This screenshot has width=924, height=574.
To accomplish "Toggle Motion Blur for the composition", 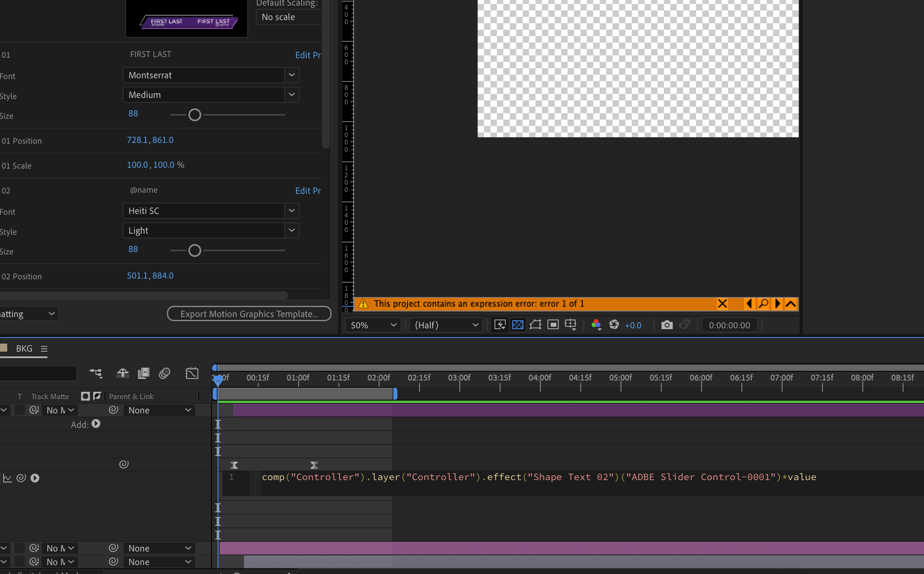I will click(164, 373).
